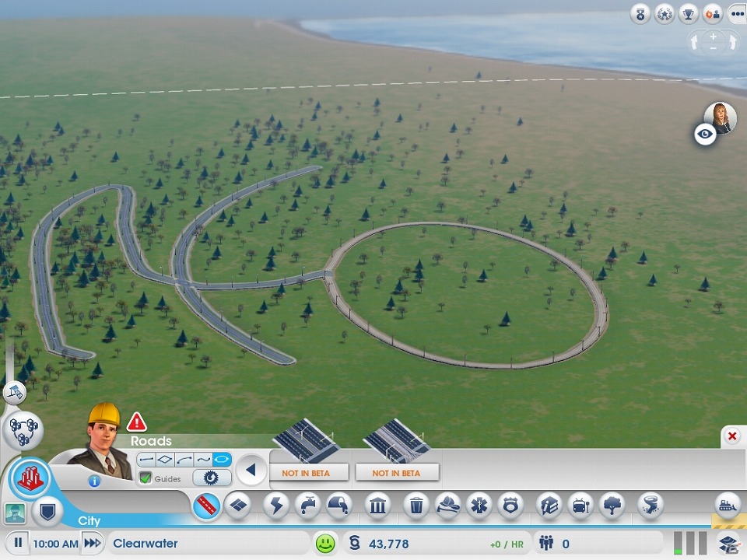Open the medal achievements icon
Image resolution: width=747 pixels, height=560 pixels.
640,15
